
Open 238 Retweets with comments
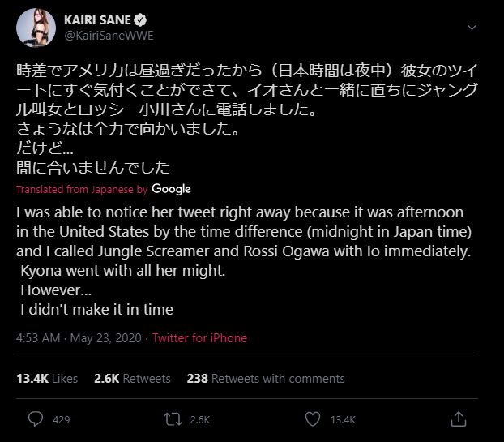(266, 379)
